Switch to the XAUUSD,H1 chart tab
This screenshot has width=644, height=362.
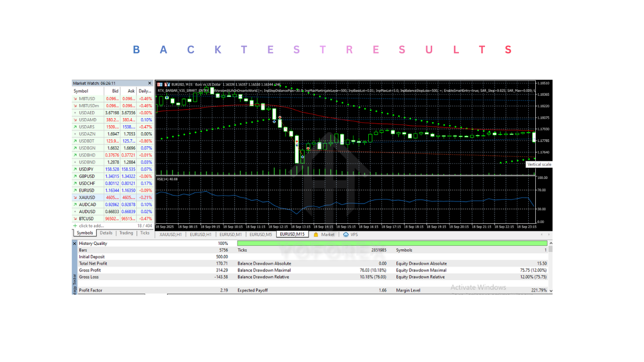(171, 235)
